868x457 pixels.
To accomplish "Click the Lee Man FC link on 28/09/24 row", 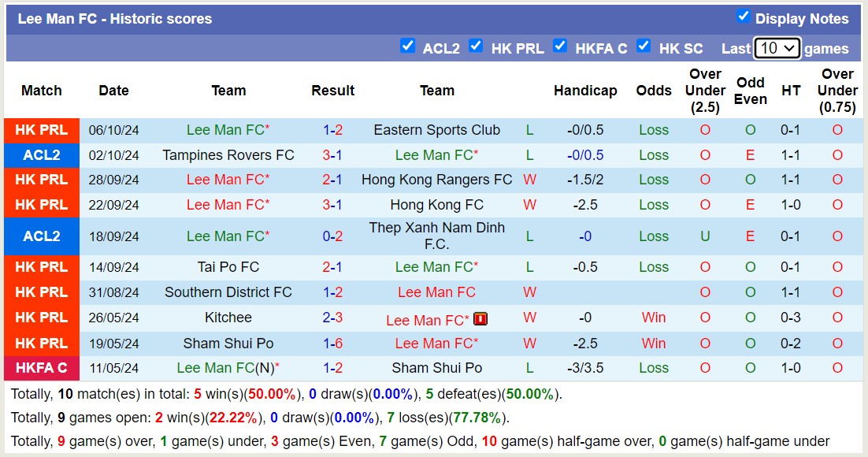I will point(228,180).
